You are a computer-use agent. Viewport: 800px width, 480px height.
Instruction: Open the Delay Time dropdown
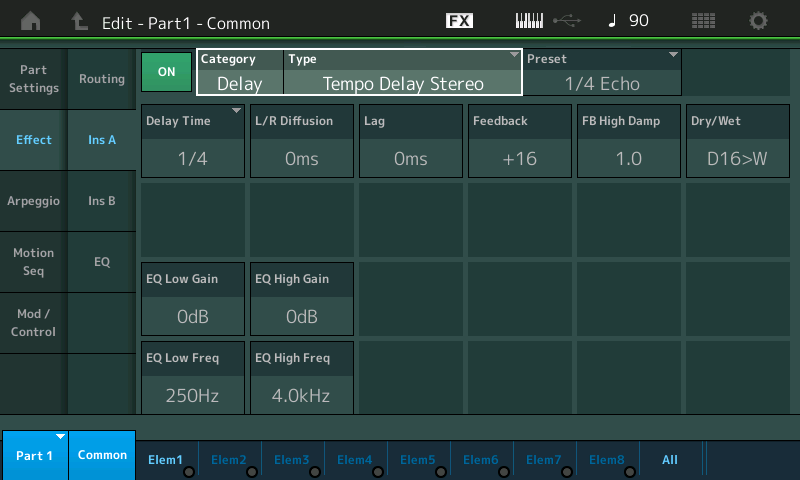click(x=193, y=140)
